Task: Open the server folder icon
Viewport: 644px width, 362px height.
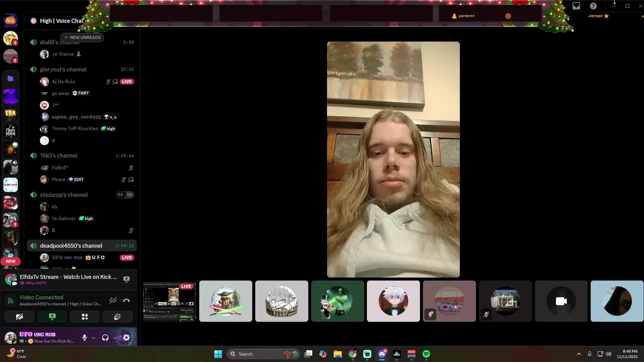Action: tap(11, 78)
